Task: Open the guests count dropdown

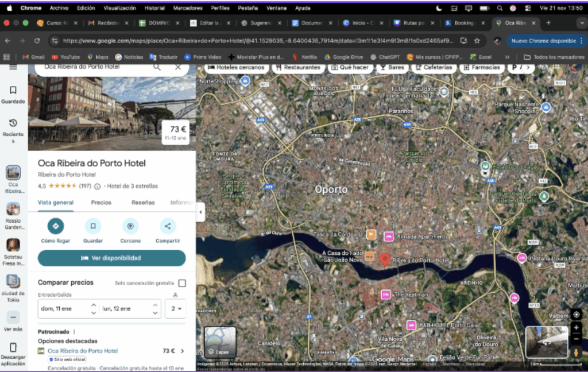Action: (176, 309)
